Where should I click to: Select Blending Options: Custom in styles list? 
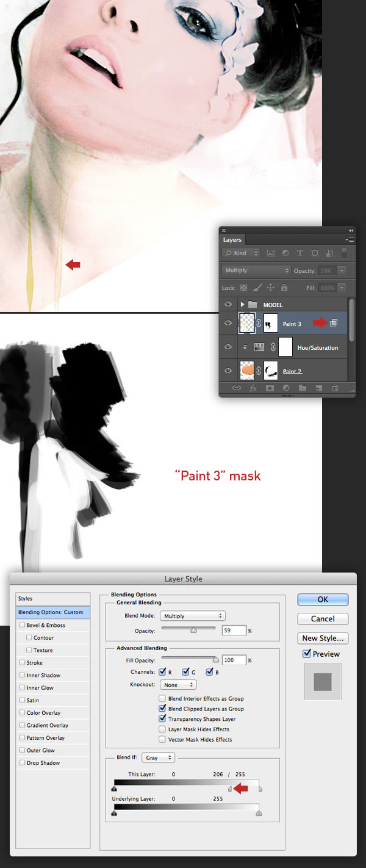click(x=53, y=612)
